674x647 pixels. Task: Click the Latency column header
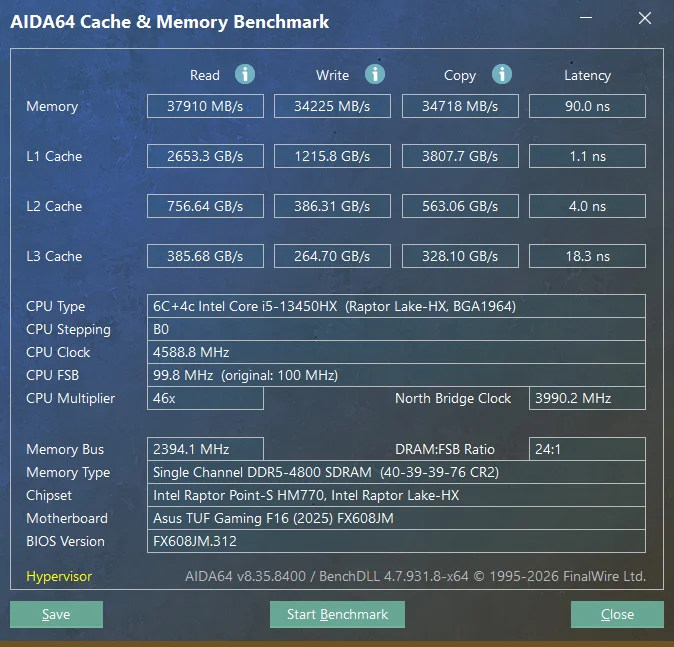587,76
